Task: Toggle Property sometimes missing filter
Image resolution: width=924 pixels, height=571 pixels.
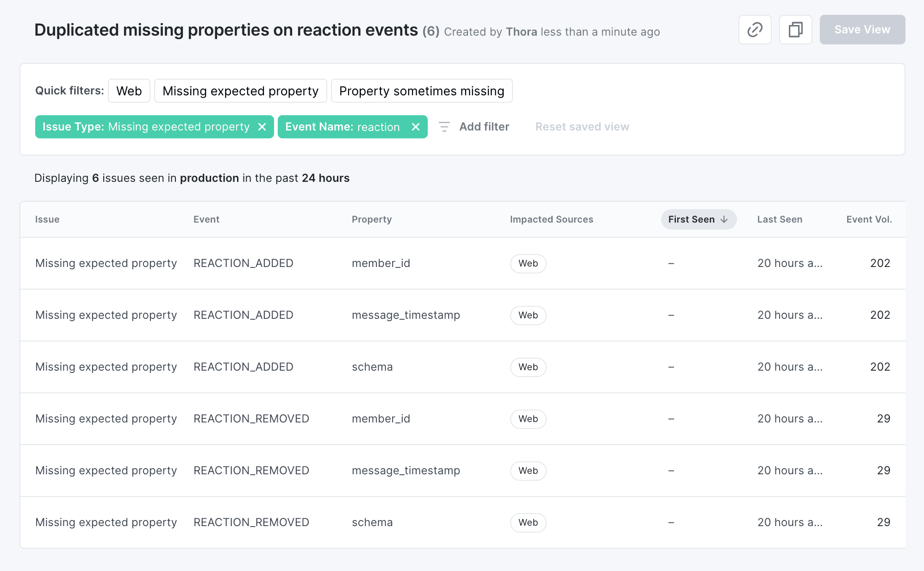Action: point(421,91)
